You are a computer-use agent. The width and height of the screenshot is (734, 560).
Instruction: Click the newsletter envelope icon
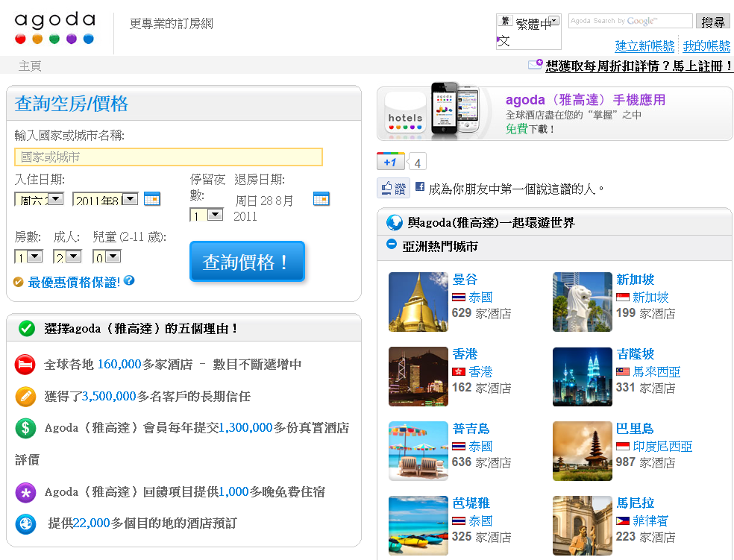(x=535, y=65)
